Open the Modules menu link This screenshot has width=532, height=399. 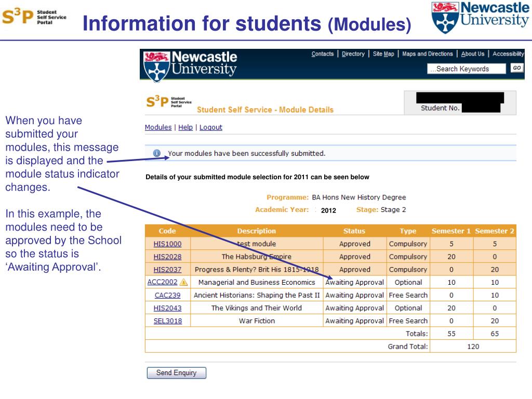(x=158, y=127)
